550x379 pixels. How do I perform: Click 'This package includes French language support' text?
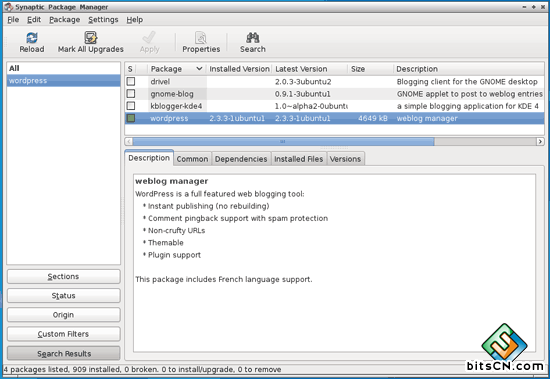pyautogui.click(x=224, y=279)
